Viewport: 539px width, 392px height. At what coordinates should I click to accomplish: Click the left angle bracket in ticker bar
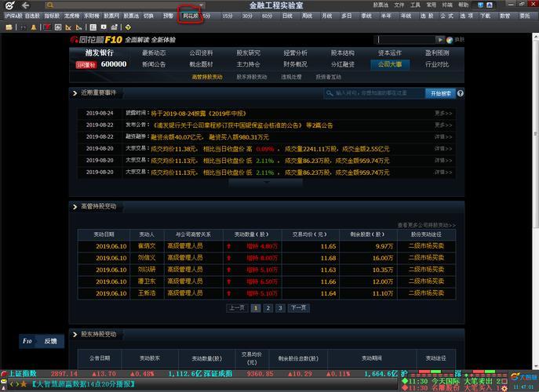12,384
